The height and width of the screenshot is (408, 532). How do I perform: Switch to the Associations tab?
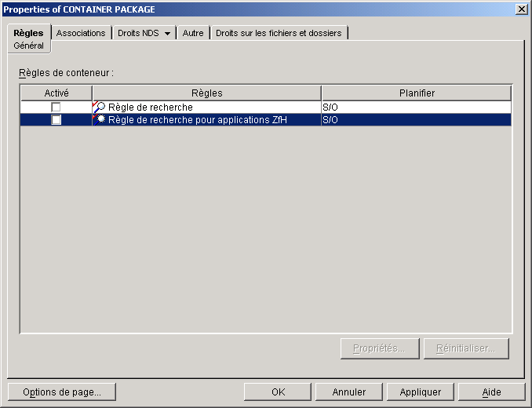click(x=81, y=33)
